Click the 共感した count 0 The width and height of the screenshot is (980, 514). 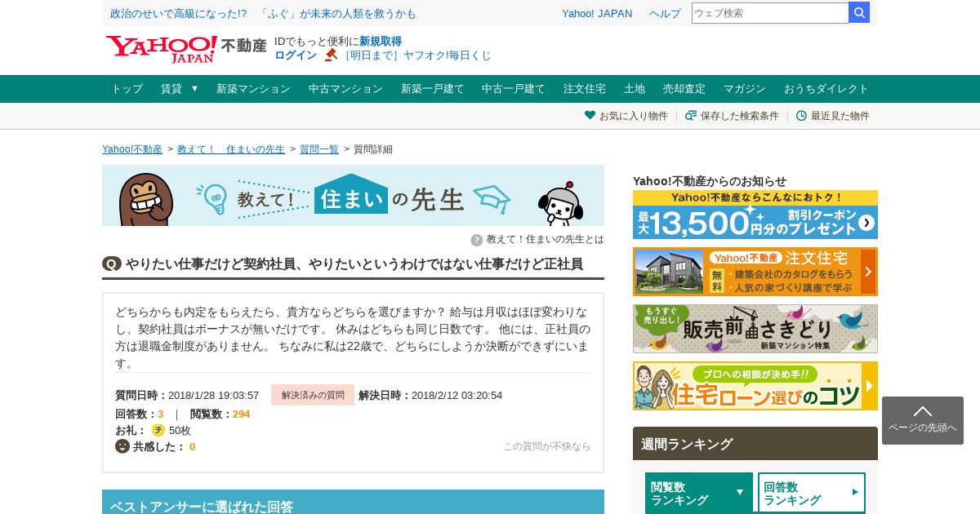[x=192, y=446]
